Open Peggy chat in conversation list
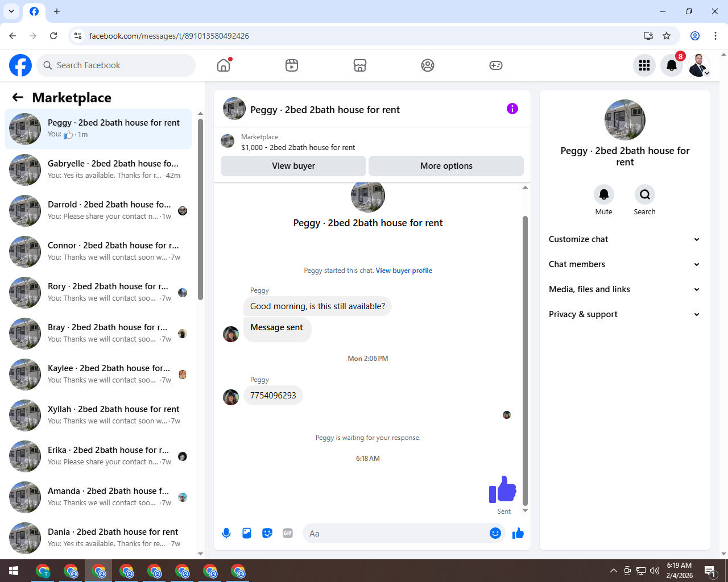This screenshot has width=728, height=582. point(98,129)
